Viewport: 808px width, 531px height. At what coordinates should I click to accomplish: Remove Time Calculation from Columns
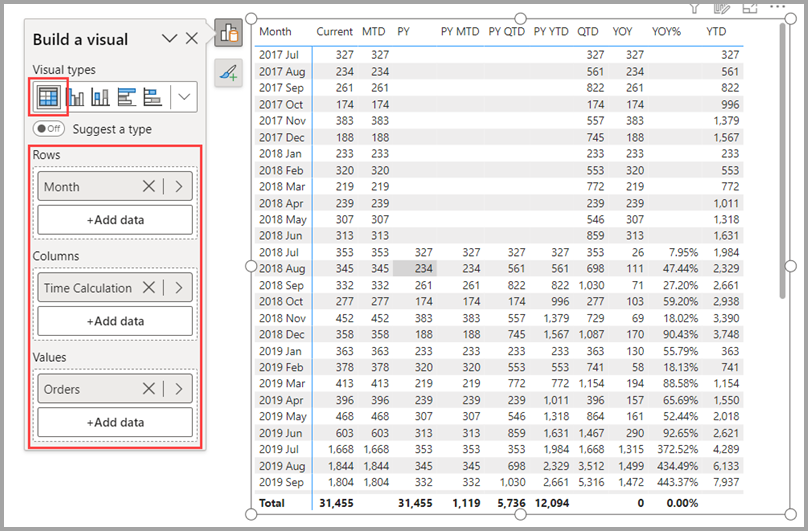pos(148,288)
